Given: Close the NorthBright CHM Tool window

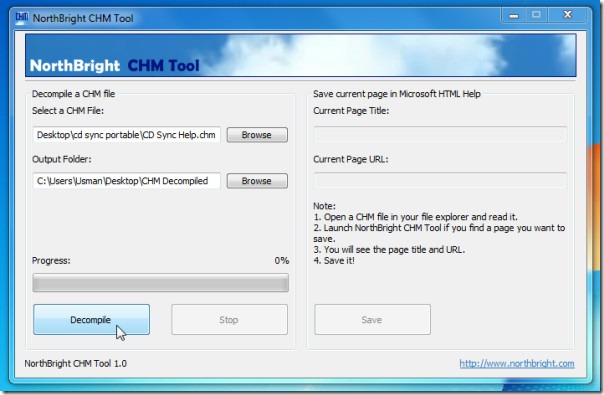Looking at the screenshot, I should (567, 15).
